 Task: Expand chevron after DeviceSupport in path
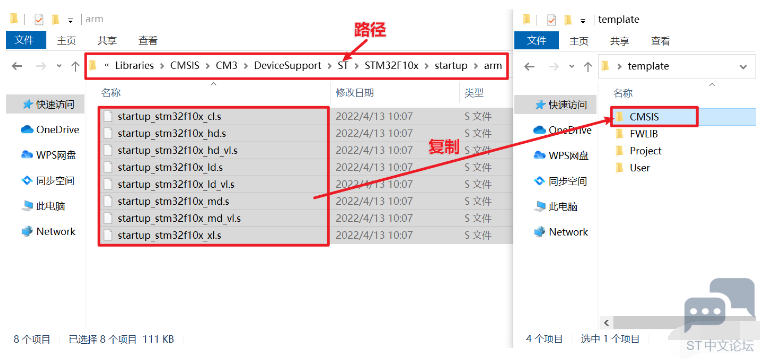pyautogui.click(x=330, y=65)
